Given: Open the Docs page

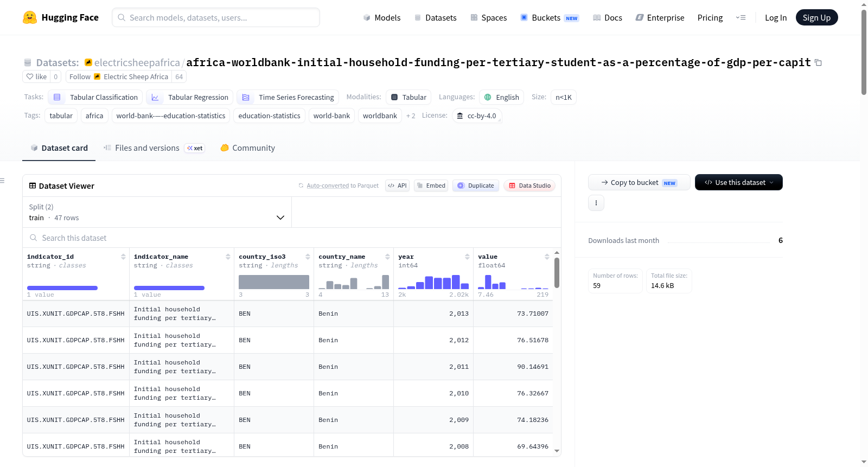Looking at the screenshot, I should pos(608,18).
